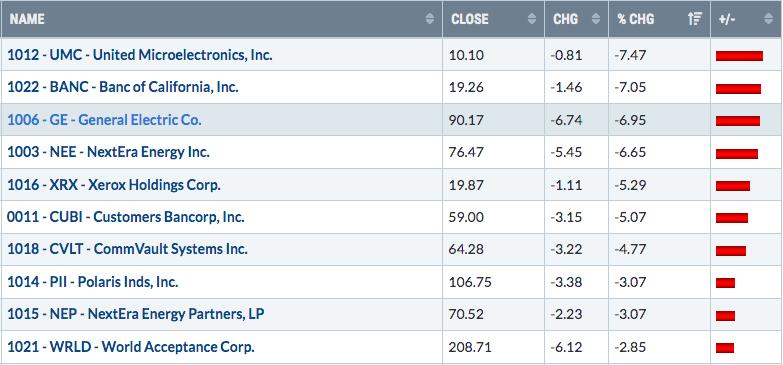Click the red bar for UMC row
The image size is (783, 365).
[739, 56]
